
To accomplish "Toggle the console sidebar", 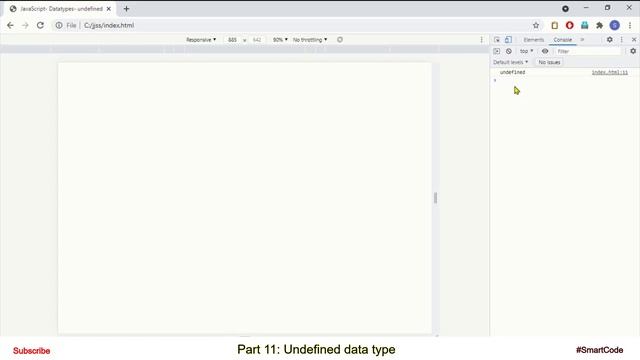I will [497, 51].
